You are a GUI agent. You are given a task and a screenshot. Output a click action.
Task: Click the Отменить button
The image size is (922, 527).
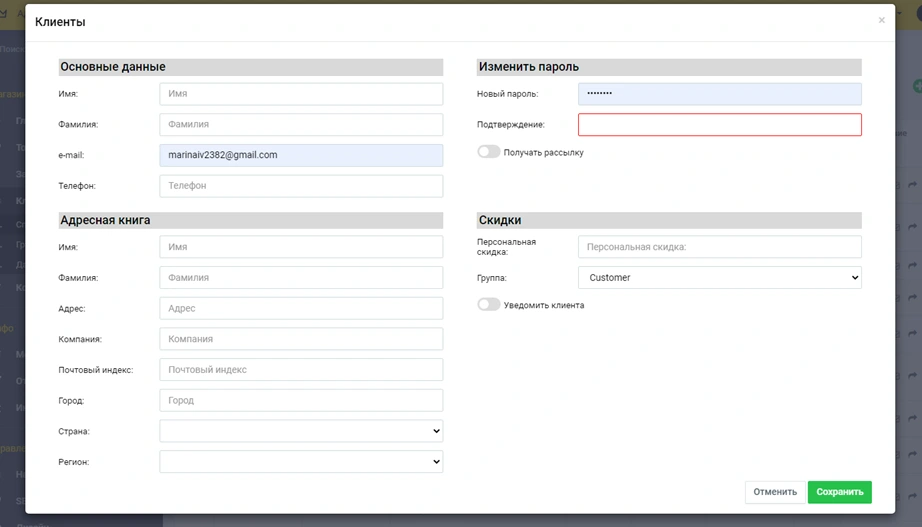[774, 492]
